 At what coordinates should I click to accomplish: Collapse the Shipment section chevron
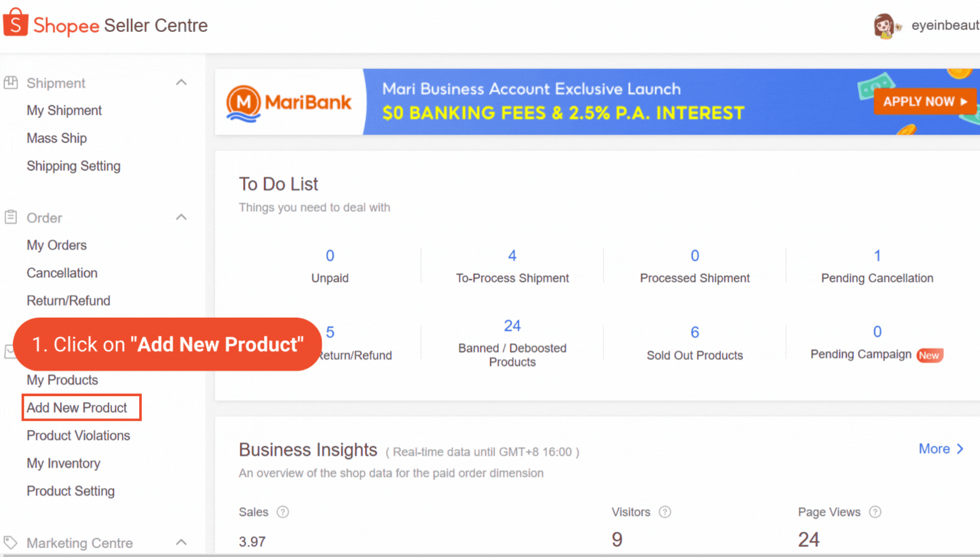coord(181,81)
